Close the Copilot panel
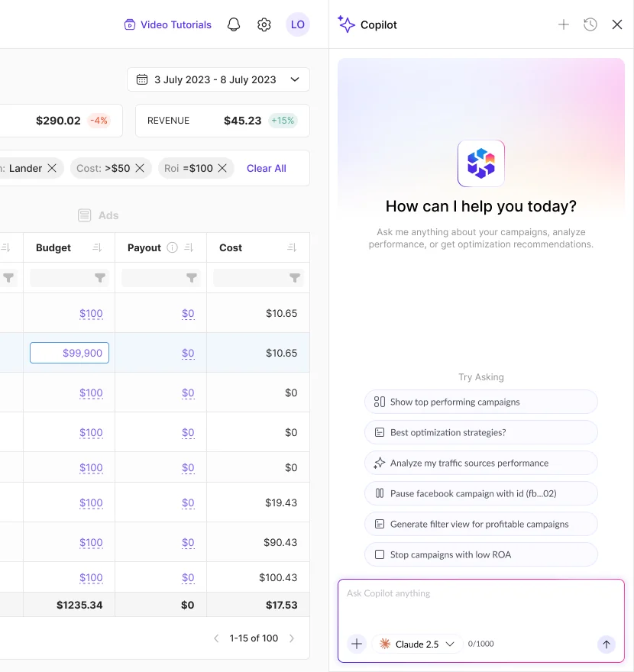Screen dimensions: 634x672 [617, 24]
